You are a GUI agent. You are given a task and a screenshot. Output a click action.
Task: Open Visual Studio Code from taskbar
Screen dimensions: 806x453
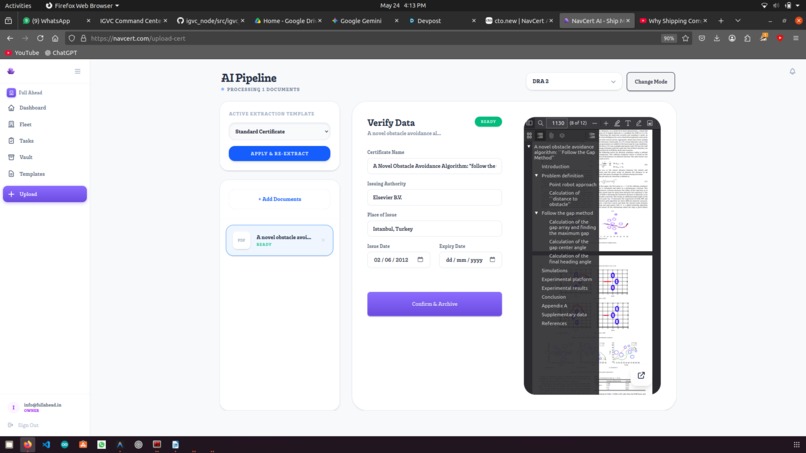pyautogui.click(x=46, y=445)
